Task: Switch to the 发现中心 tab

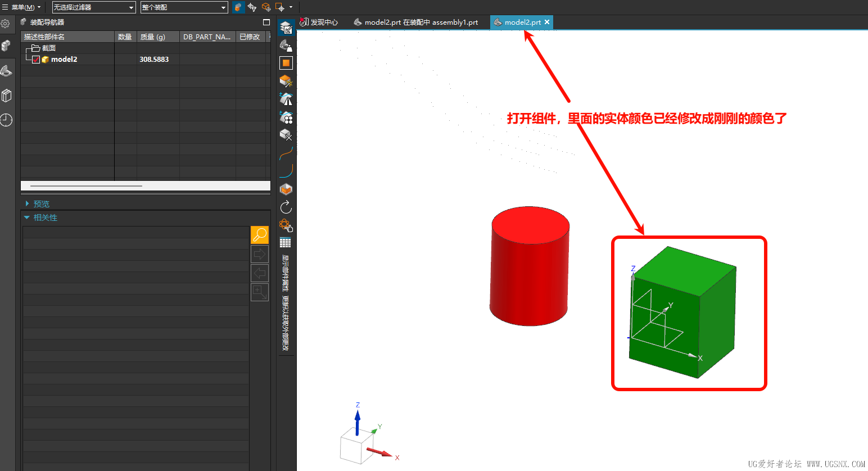Action: (319, 22)
